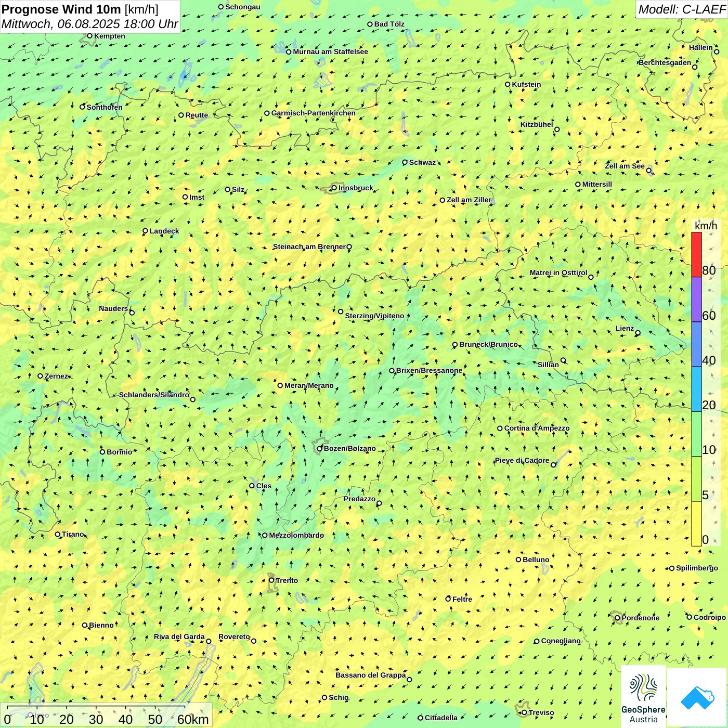Screen dimensions: 728x728
Task: Click the Riva del Garda label
Action: tap(179, 636)
